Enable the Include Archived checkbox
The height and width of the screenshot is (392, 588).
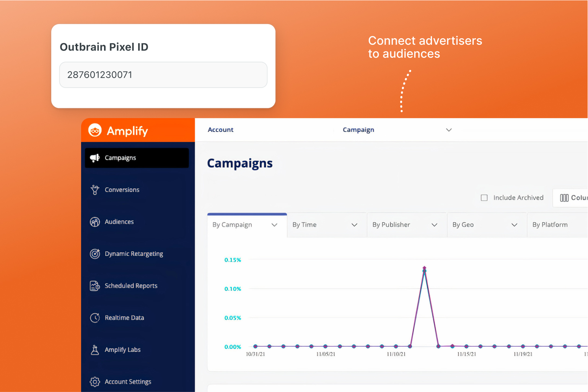pyautogui.click(x=484, y=198)
